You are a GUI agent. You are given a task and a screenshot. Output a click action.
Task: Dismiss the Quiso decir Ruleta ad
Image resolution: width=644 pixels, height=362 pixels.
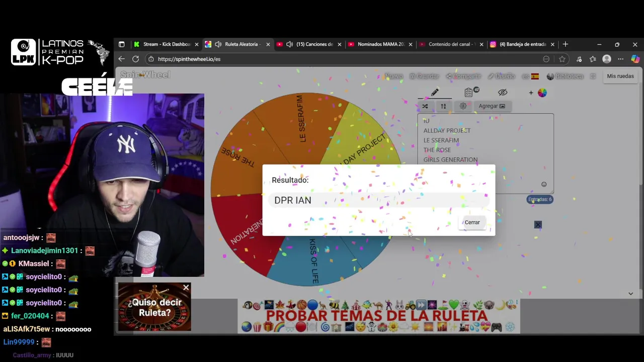pos(186,288)
